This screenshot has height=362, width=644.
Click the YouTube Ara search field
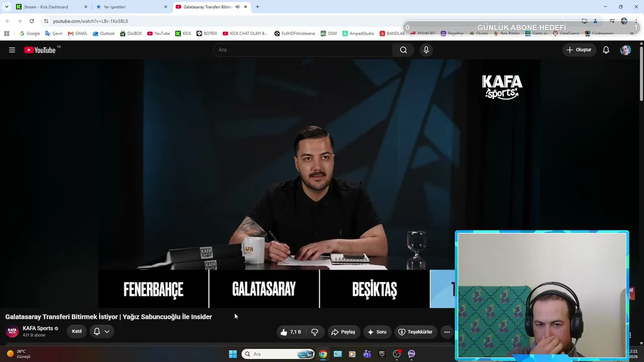click(x=303, y=50)
